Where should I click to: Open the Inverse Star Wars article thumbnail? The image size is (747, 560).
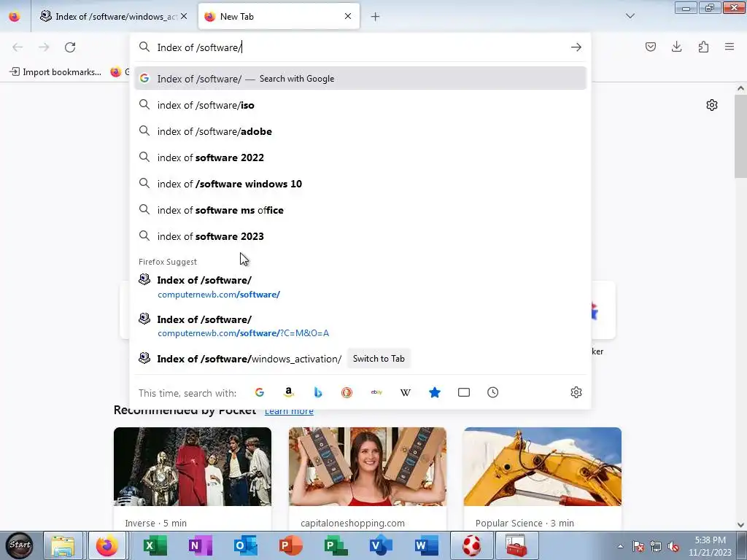coord(193,467)
